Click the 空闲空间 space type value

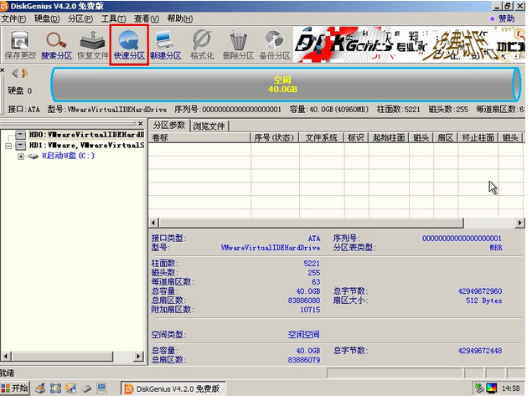(x=303, y=335)
